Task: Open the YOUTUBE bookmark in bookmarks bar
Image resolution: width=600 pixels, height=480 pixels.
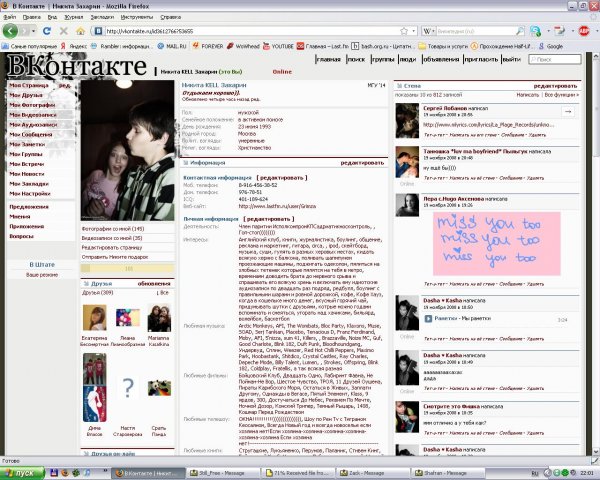Action: pos(282,46)
